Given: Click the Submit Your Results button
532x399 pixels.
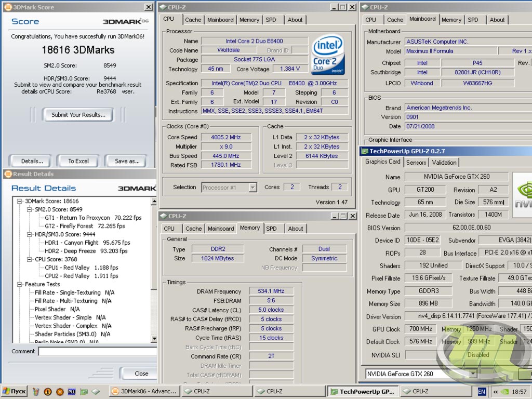Looking at the screenshot, I should [x=78, y=115].
